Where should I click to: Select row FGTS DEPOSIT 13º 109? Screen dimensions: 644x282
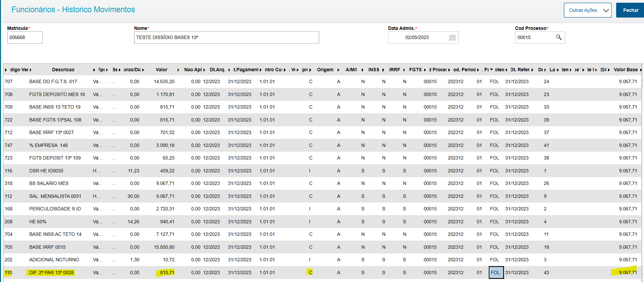pyautogui.click(x=322, y=158)
